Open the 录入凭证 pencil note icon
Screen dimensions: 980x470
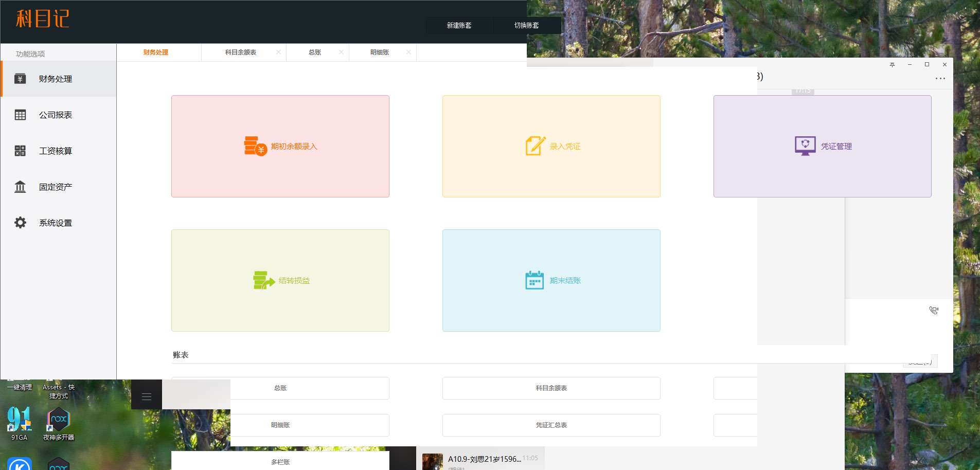coord(535,146)
